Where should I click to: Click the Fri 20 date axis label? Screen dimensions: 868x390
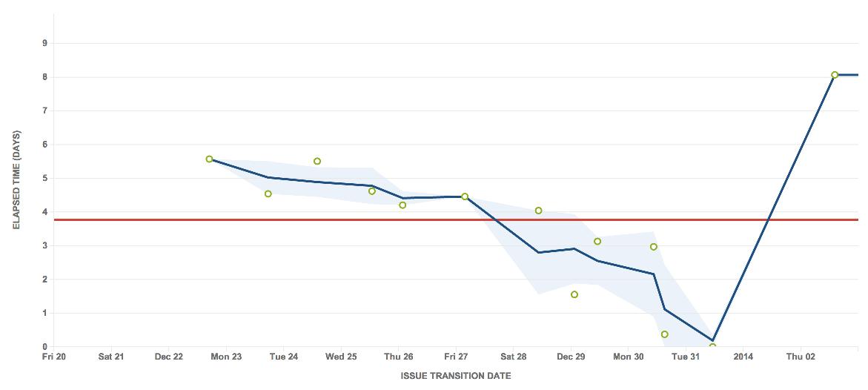tap(54, 357)
